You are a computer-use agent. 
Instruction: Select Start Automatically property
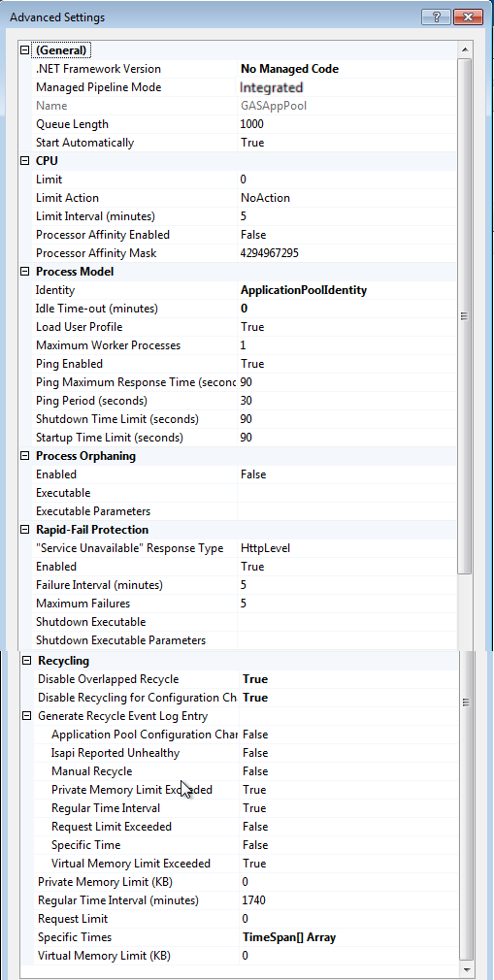coord(84,143)
